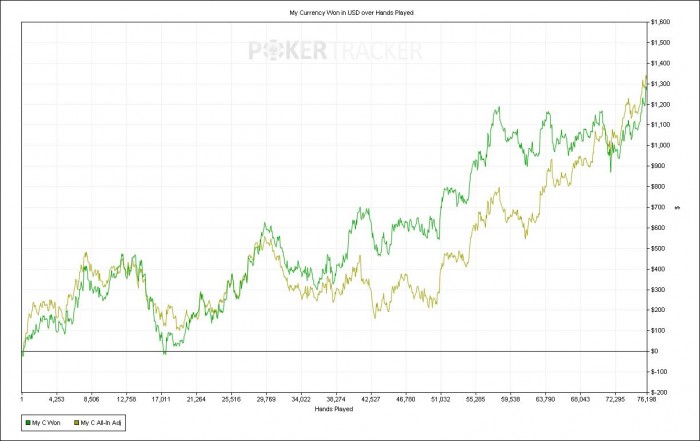Click the x-axis tick label 72,295

pos(615,399)
